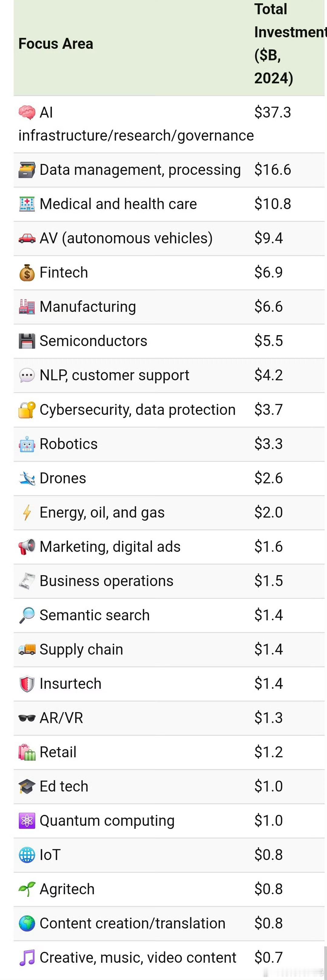This screenshot has width=327, height=980.
Task: Click the Focus Area column header
Action: (56, 44)
